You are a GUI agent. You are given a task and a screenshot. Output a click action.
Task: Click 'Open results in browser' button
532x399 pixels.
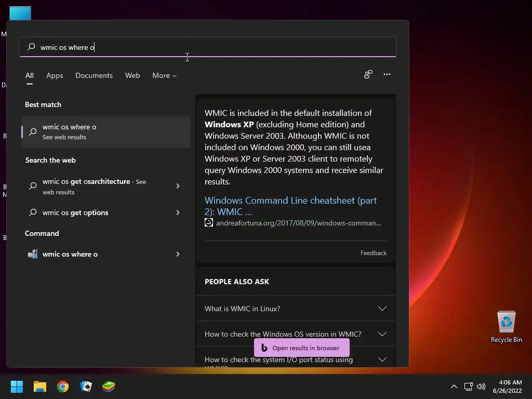(x=302, y=348)
